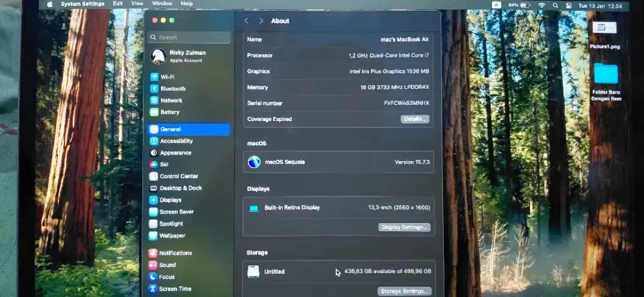This screenshot has width=644, height=297.
Task: Select General in the sidebar
Action: click(x=189, y=129)
